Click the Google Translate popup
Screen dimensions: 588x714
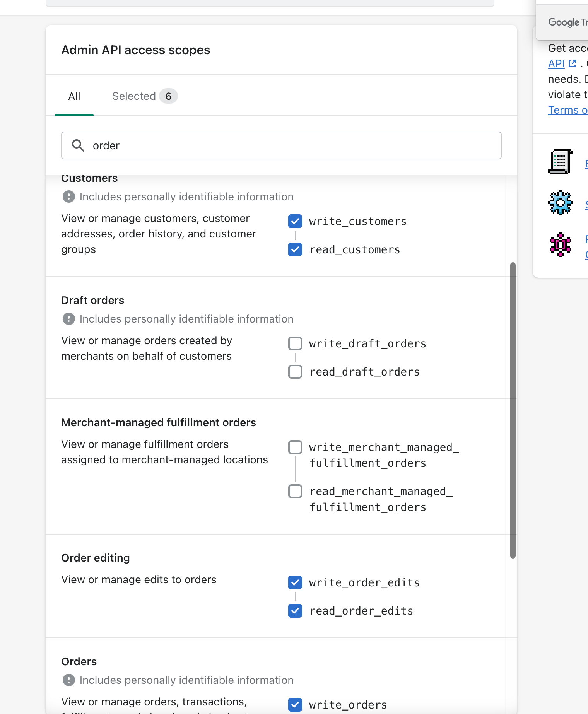point(562,20)
